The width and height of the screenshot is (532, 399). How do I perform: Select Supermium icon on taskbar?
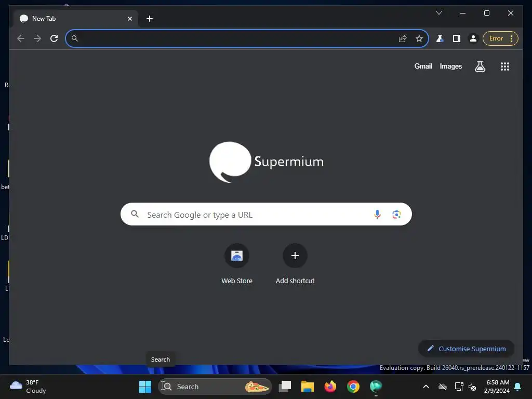(x=376, y=387)
